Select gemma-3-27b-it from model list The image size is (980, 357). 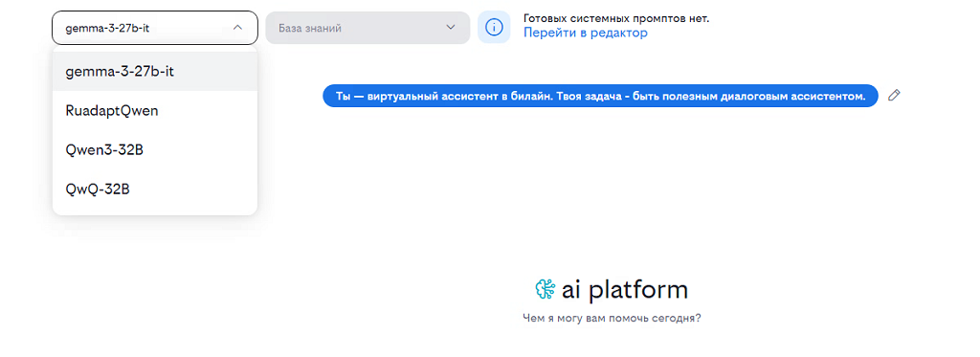tap(155, 71)
